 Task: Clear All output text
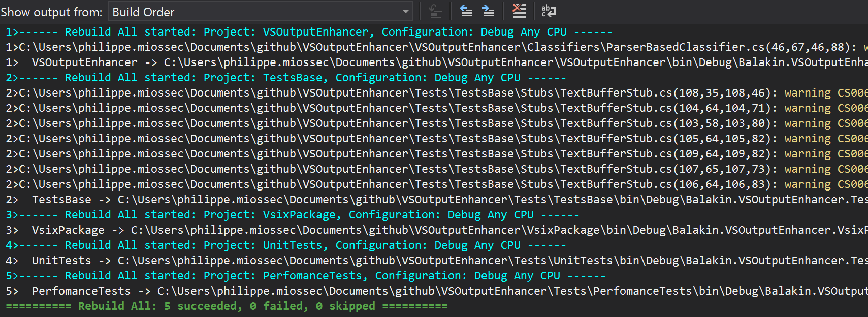(x=519, y=11)
